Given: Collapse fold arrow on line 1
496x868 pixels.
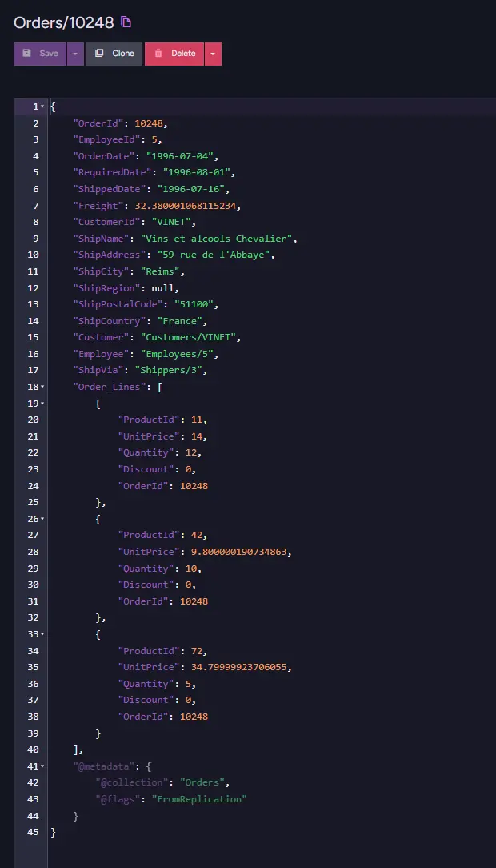Looking at the screenshot, I should click(x=42, y=106).
